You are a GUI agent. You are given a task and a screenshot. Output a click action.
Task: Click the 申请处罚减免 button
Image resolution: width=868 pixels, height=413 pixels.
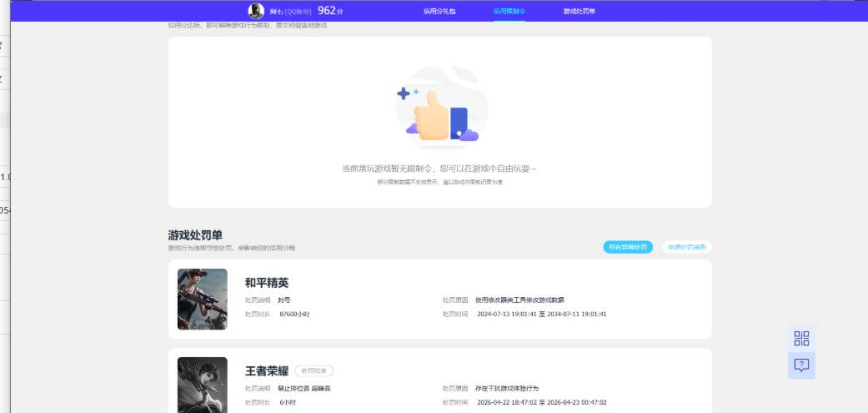pyautogui.click(x=686, y=248)
